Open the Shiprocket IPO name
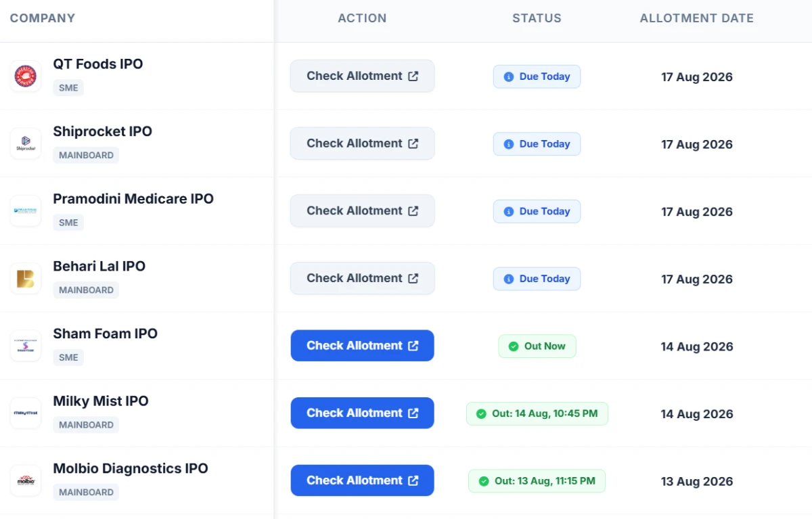The image size is (812, 519). [x=103, y=131]
